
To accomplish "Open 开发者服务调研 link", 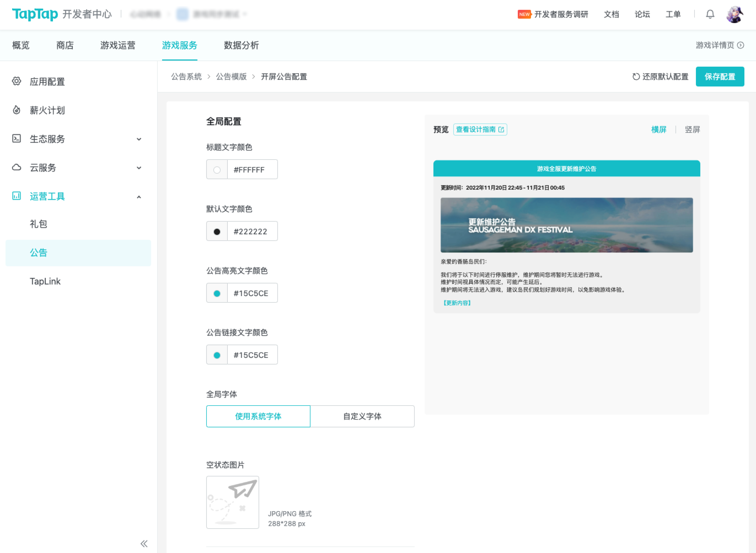I will click(x=561, y=14).
